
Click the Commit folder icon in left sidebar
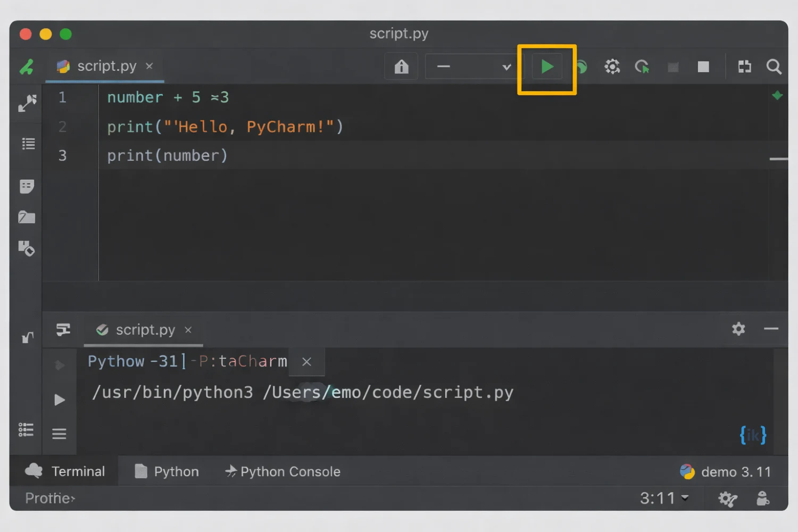pyautogui.click(x=27, y=217)
